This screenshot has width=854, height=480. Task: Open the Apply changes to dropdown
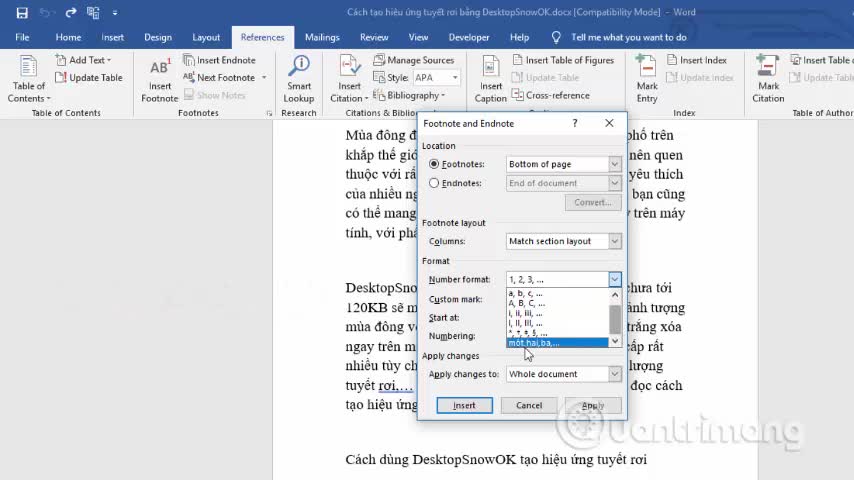[x=614, y=374]
